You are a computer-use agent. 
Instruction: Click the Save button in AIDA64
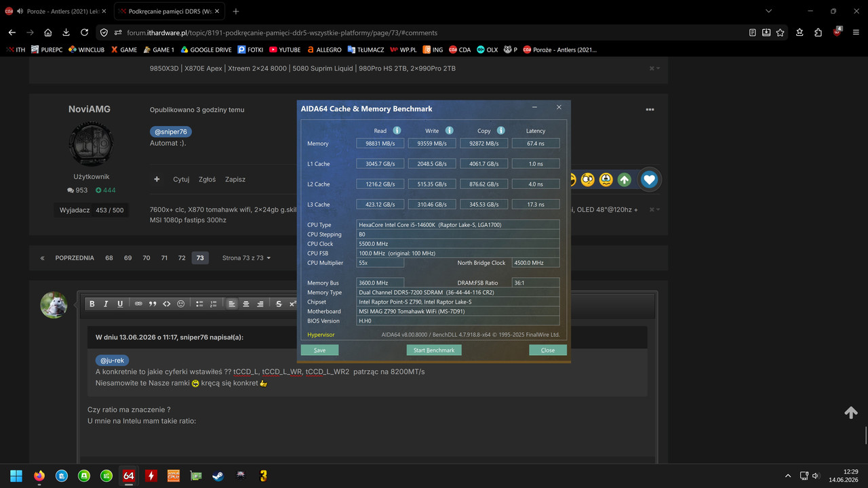pyautogui.click(x=319, y=350)
